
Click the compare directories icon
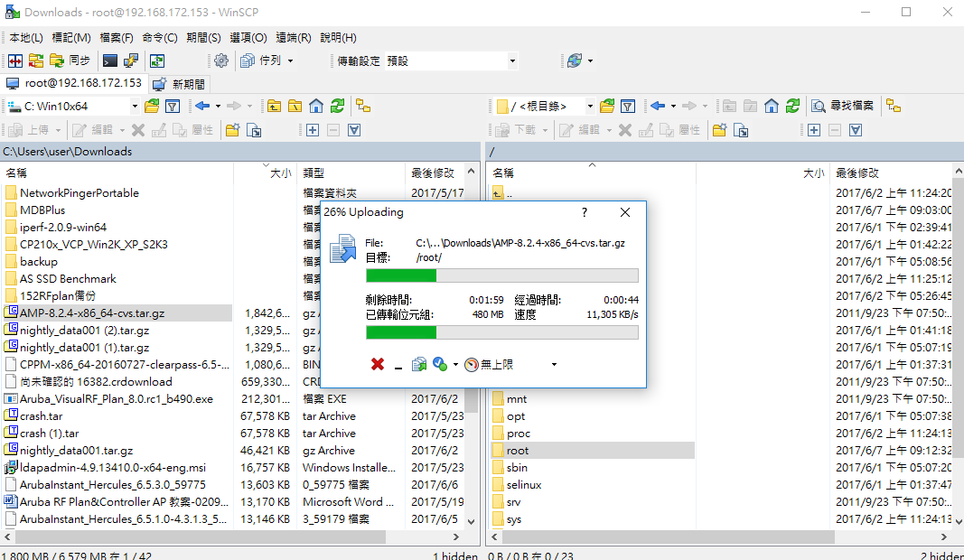(15, 61)
